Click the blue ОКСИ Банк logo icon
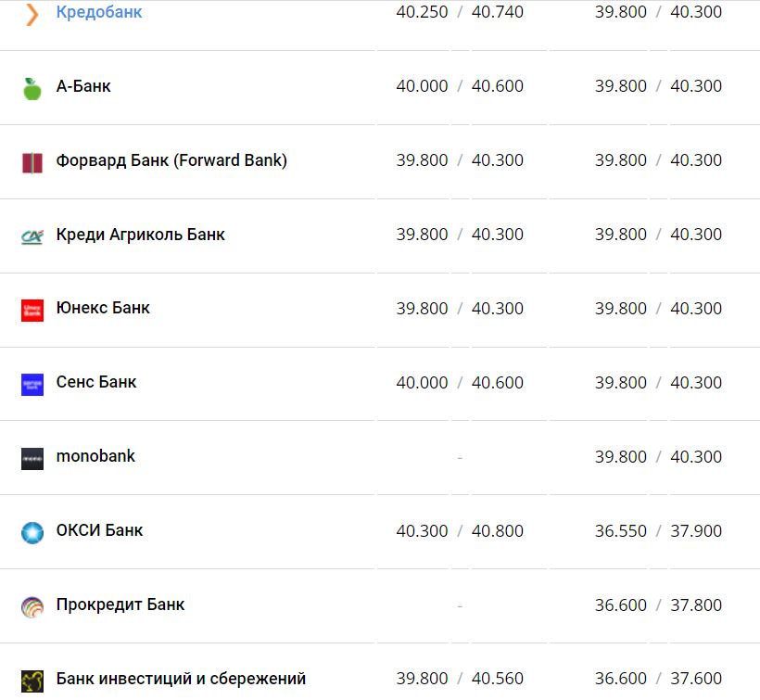760x700 pixels. [32, 532]
